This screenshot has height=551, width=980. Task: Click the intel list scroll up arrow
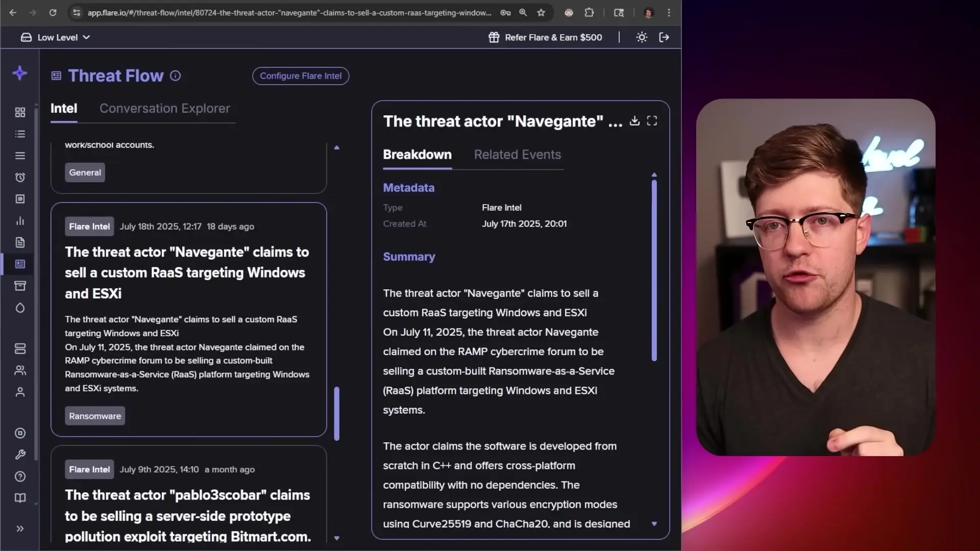point(336,147)
